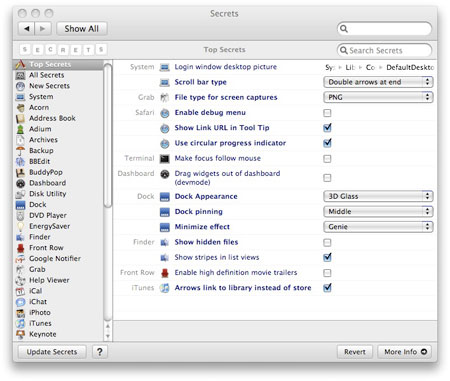Image resolution: width=450 pixels, height=381 pixels.
Task: Toggle Arrows link to library checkbox
Action: point(327,288)
